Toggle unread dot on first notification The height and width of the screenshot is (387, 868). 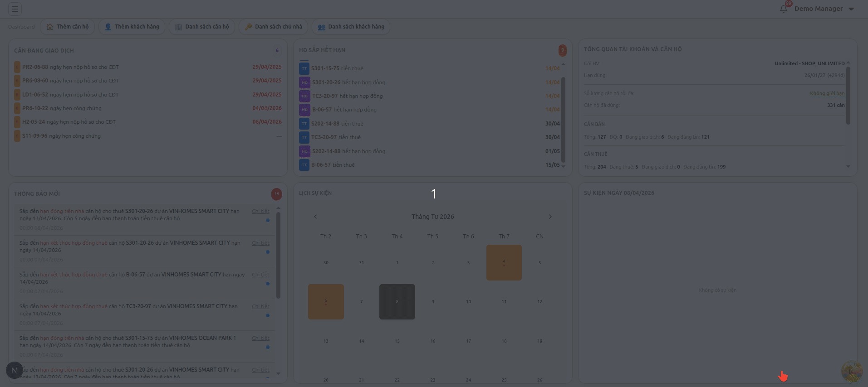pyautogui.click(x=268, y=220)
